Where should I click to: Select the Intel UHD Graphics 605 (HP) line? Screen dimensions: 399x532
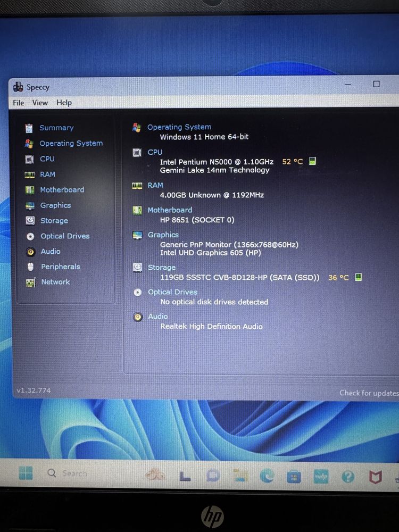[x=210, y=253]
